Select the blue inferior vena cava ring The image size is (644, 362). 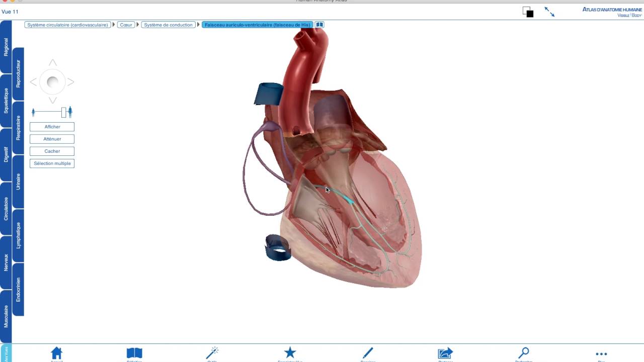278,247
